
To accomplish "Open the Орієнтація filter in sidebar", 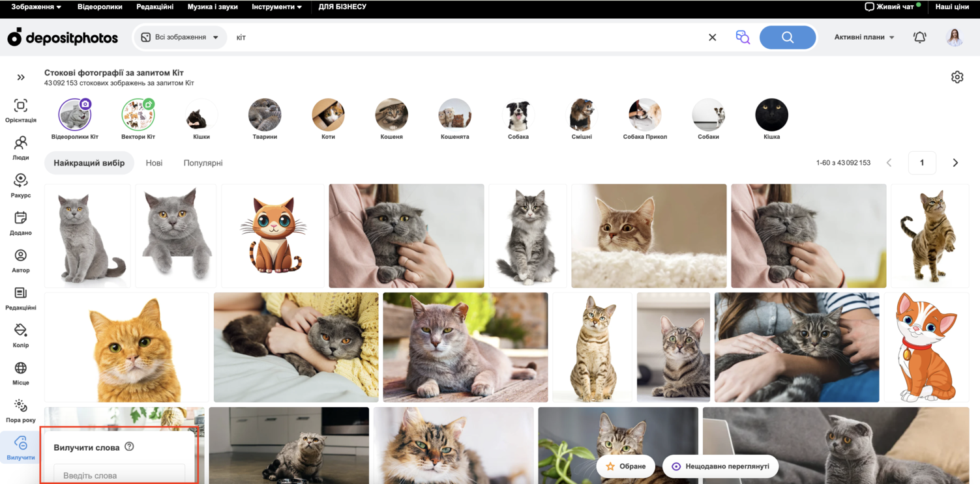I will point(21,111).
